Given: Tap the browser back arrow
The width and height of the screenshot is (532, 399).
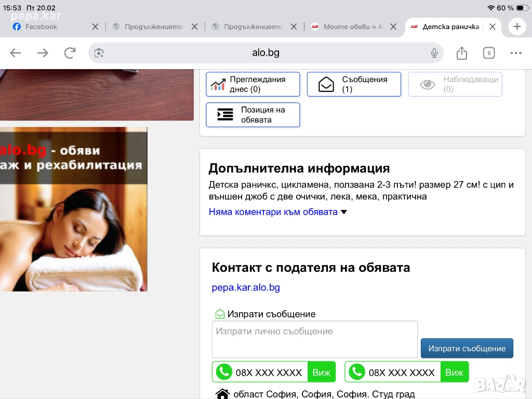Looking at the screenshot, I should (x=16, y=53).
